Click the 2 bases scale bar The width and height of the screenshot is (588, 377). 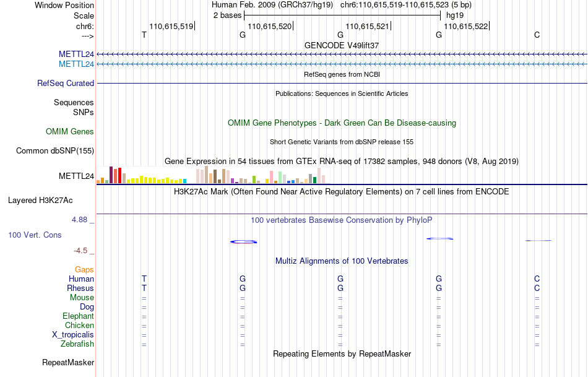pos(342,15)
